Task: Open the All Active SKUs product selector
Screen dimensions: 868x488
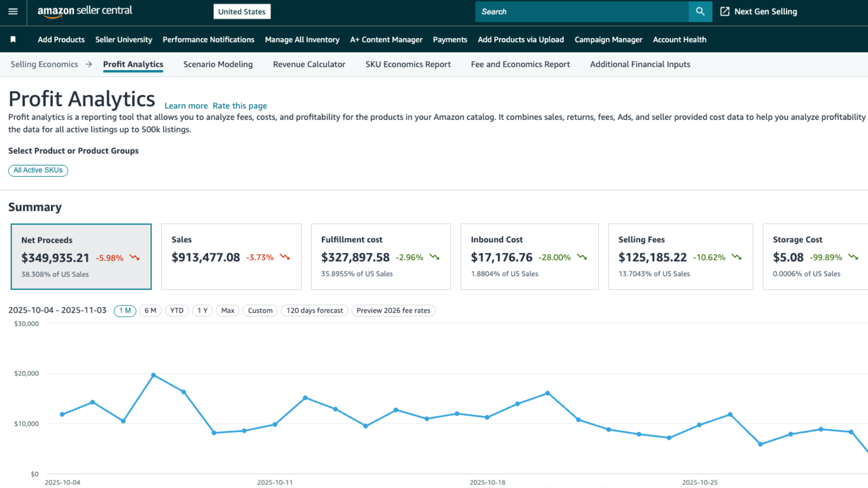Action: 38,170
